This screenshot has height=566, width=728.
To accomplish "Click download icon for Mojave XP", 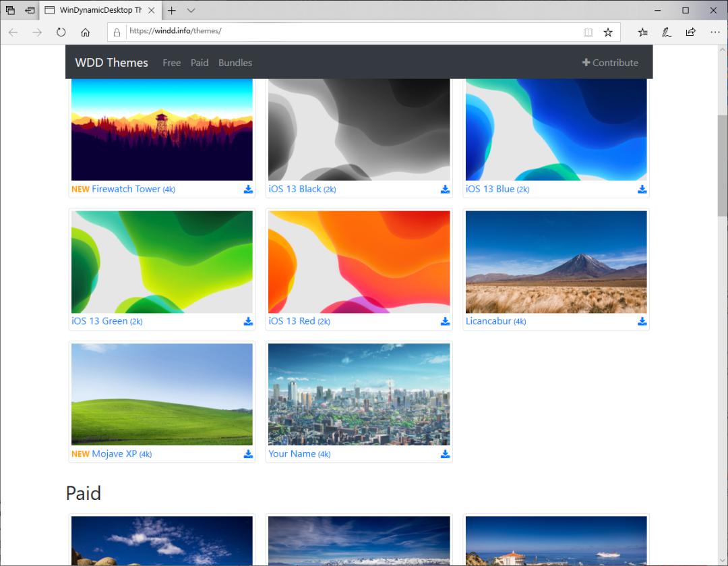I will point(248,454).
